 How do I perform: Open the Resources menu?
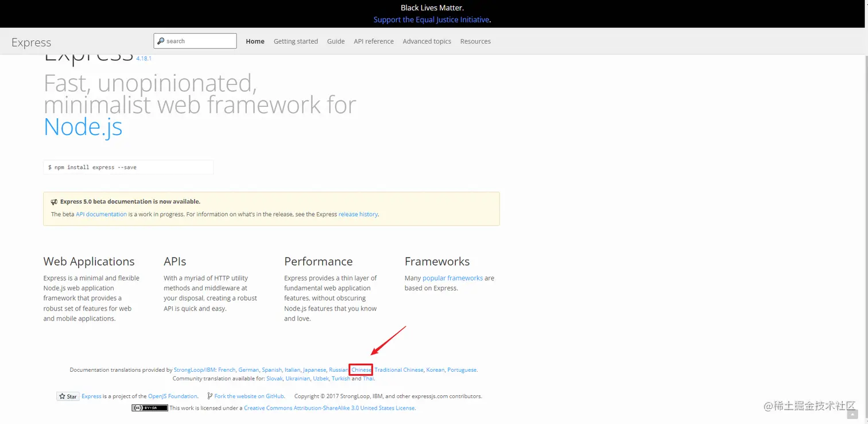475,41
